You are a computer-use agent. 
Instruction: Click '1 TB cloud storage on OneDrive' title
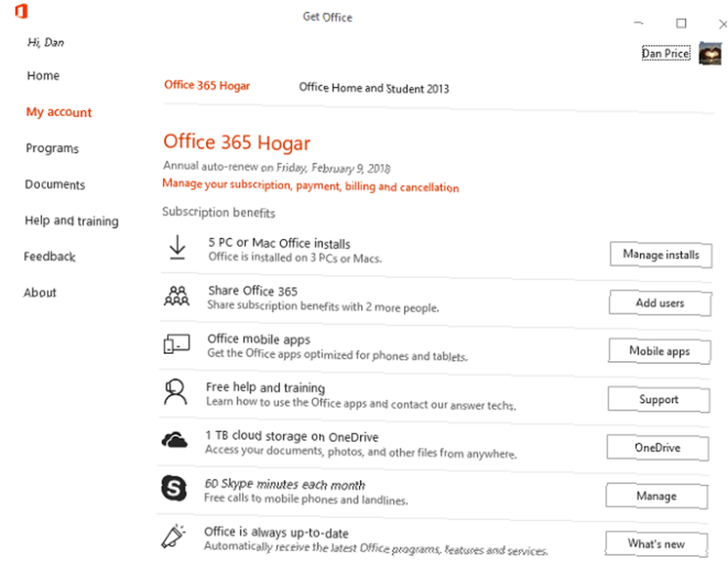pos(292,436)
